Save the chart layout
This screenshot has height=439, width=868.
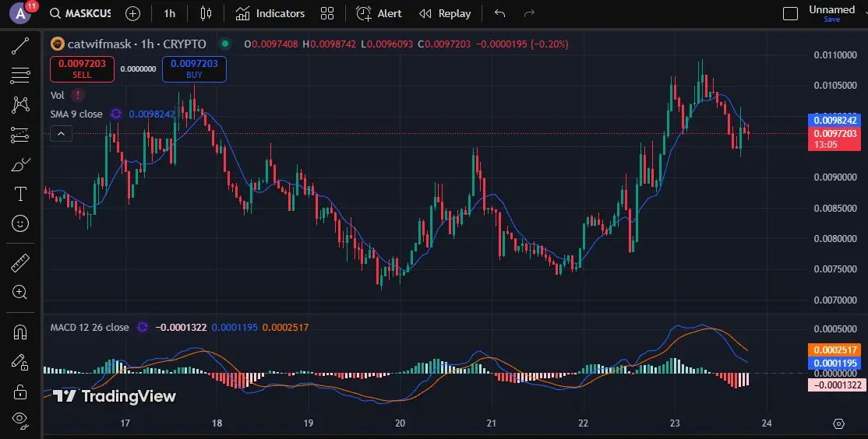[x=831, y=19]
